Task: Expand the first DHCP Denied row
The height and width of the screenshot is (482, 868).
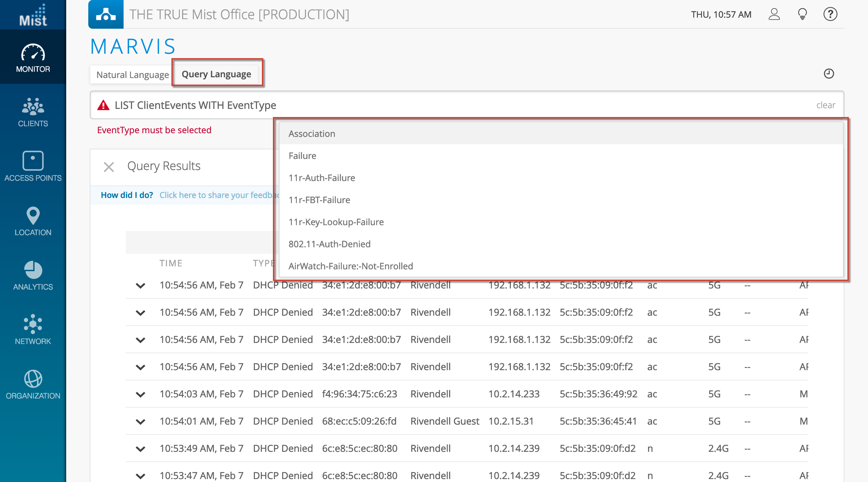Action: click(x=140, y=286)
